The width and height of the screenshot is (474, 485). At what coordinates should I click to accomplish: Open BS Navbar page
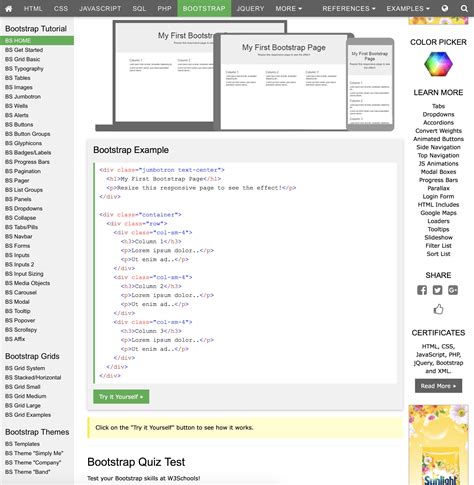click(19, 237)
